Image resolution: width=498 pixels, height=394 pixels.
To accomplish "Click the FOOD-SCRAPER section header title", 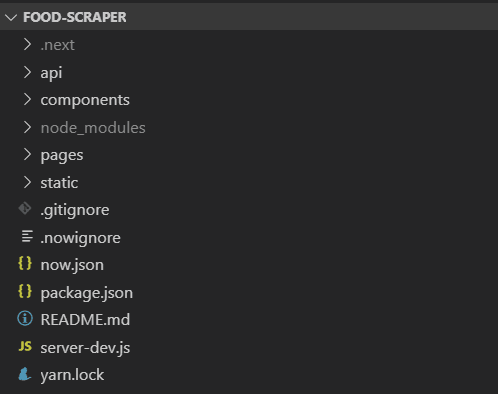I will [x=75, y=17].
